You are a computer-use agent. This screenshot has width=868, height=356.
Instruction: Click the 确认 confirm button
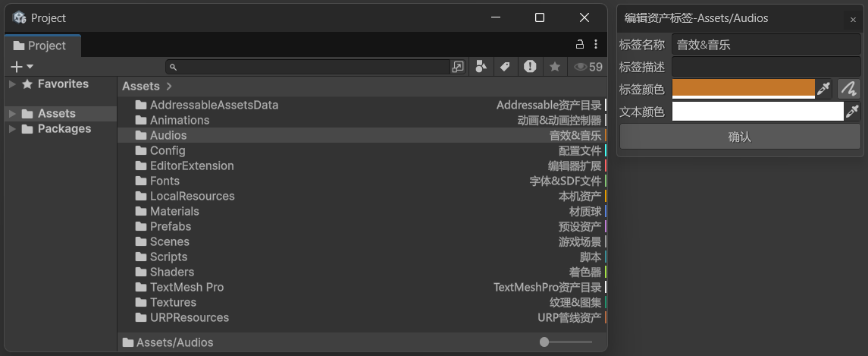(740, 137)
